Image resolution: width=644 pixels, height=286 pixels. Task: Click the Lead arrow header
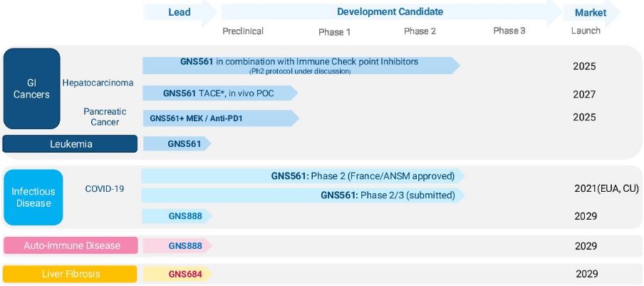(180, 12)
